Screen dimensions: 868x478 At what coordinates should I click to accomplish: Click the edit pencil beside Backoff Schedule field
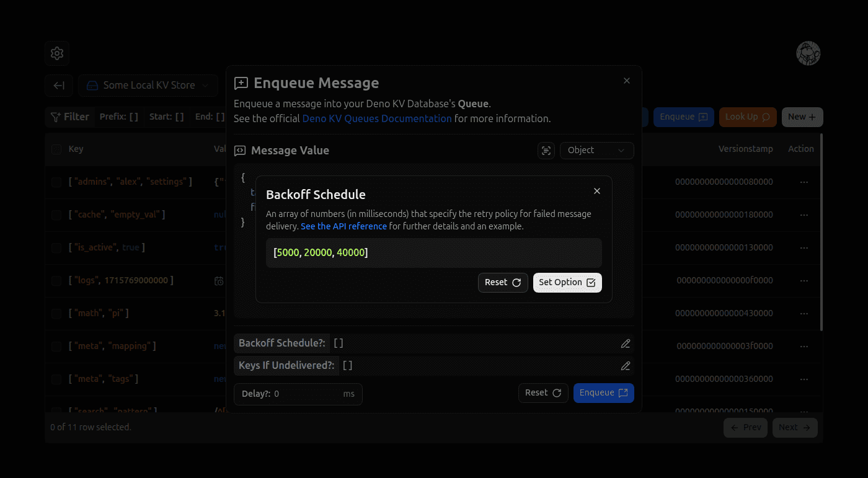pos(626,343)
